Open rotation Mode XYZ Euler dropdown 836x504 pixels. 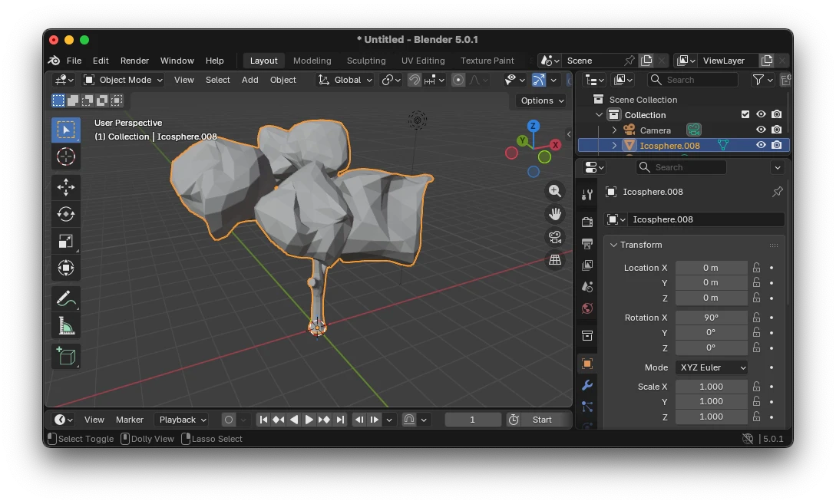pos(712,367)
